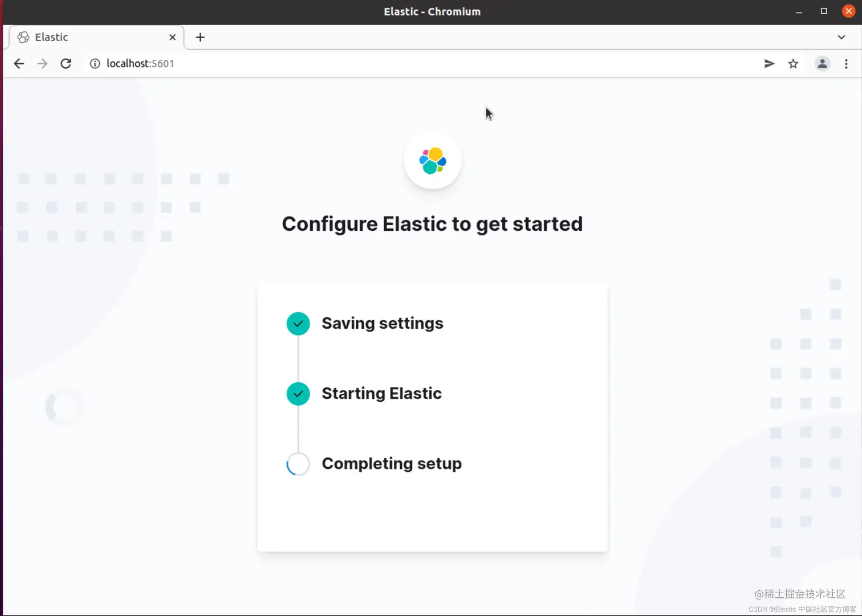Viewport: 862px width, 616px height.
Task: Reload the localhost page
Action: pos(66,64)
